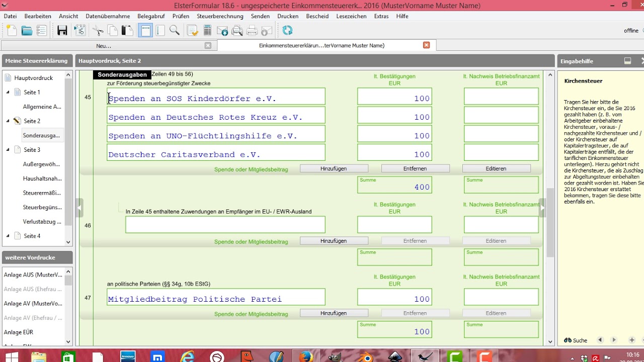Click Hinzufügen button under line 47
Screen dimensions: 644x362
point(334,313)
